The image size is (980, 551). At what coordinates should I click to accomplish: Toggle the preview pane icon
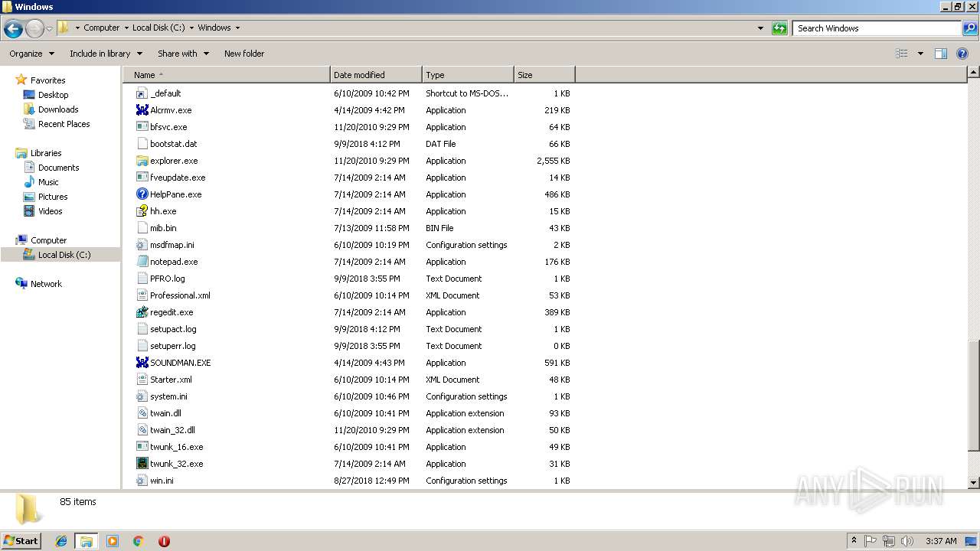[x=941, y=54]
